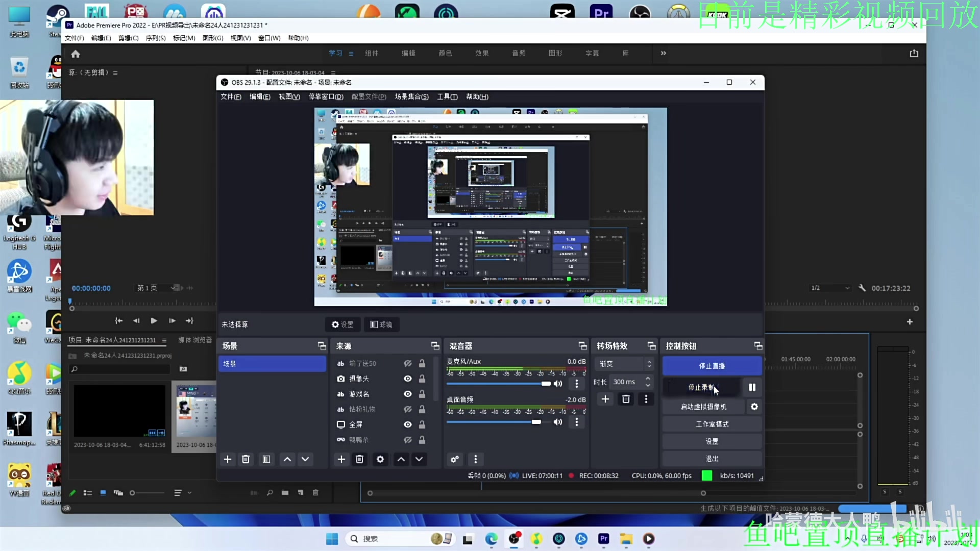Open OBS 文件 menu
The width and height of the screenshot is (980, 551).
click(x=231, y=96)
